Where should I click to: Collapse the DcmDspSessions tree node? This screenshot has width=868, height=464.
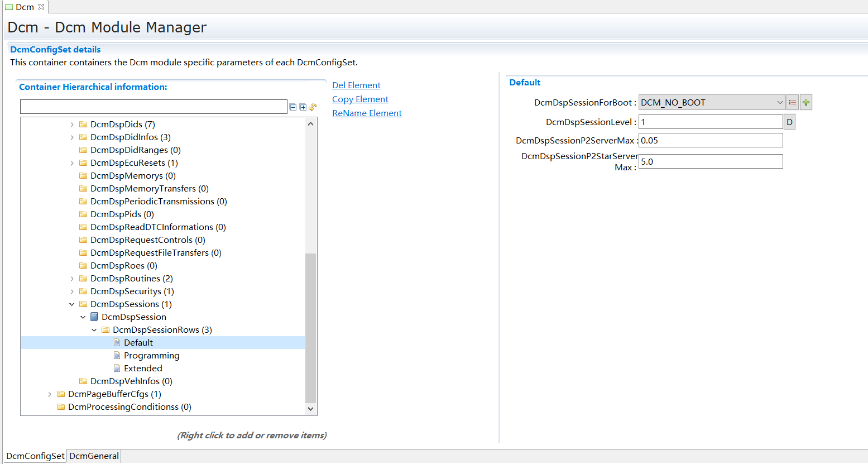coord(72,304)
